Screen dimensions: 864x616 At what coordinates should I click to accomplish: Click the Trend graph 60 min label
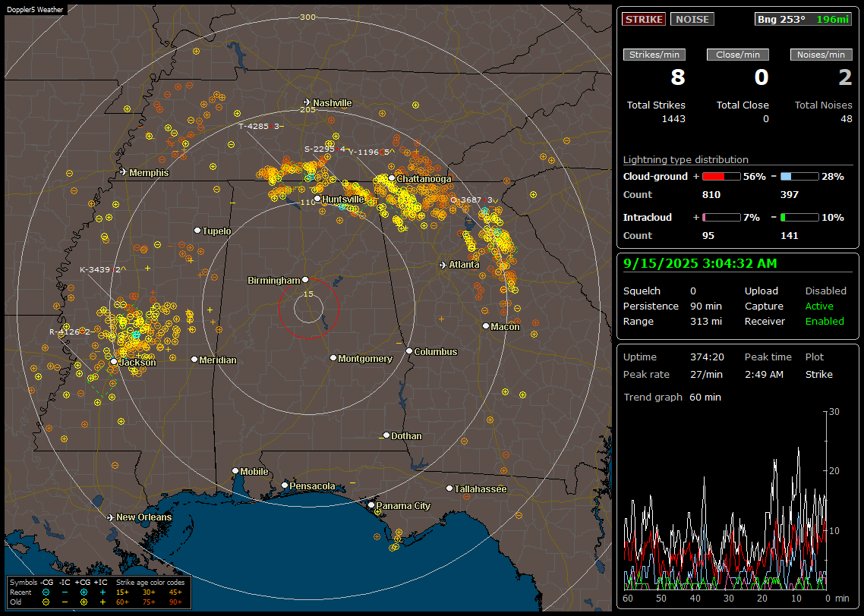click(672, 398)
